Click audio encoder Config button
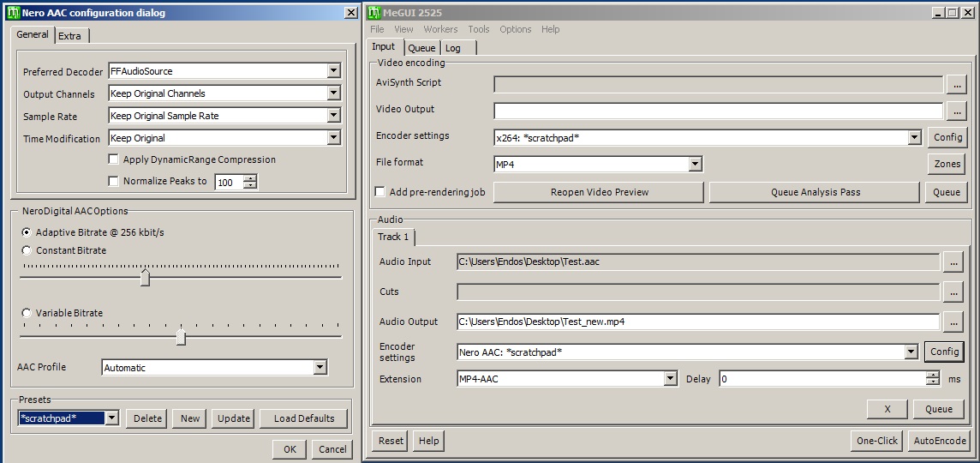Image resolution: width=980 pixels, height=463 pixels. coord(944,352)
